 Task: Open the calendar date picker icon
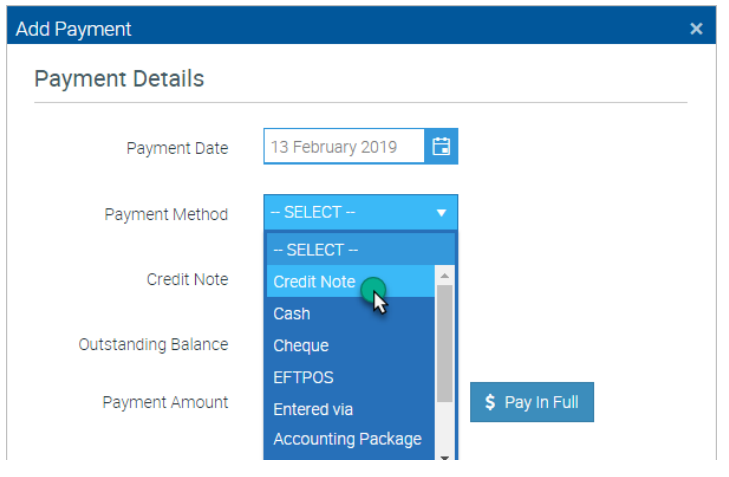tap(441, 146)
